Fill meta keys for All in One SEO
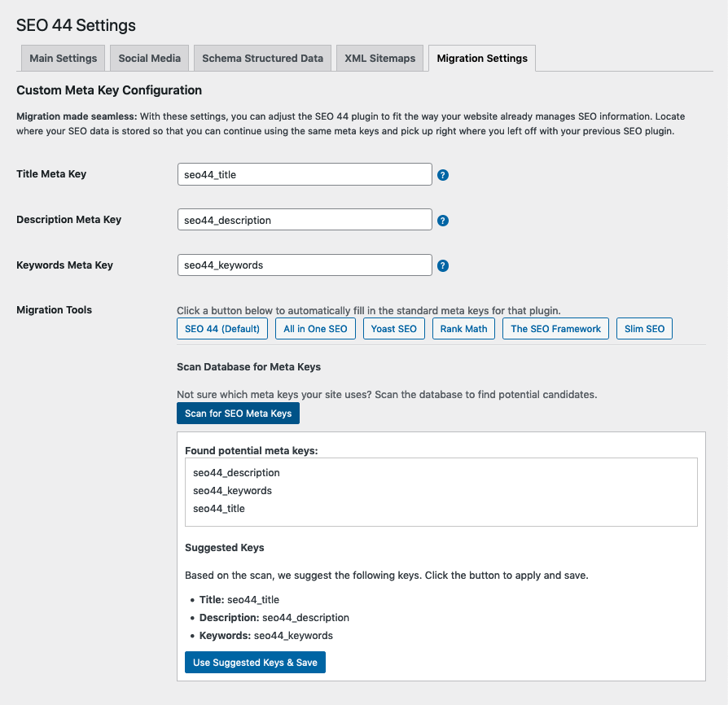Image resolution: width=728 pixels, height=705 pixels. tap(315, 329)
